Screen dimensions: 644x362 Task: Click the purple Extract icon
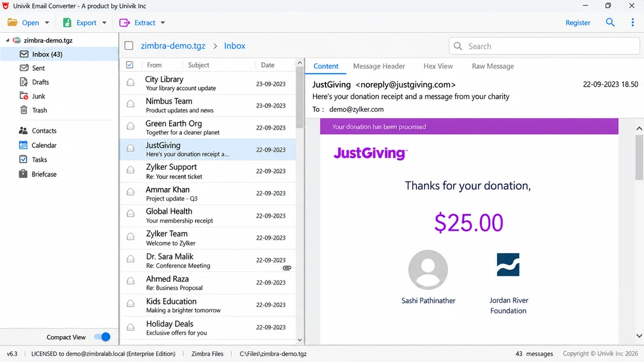(x=125, y=23)
